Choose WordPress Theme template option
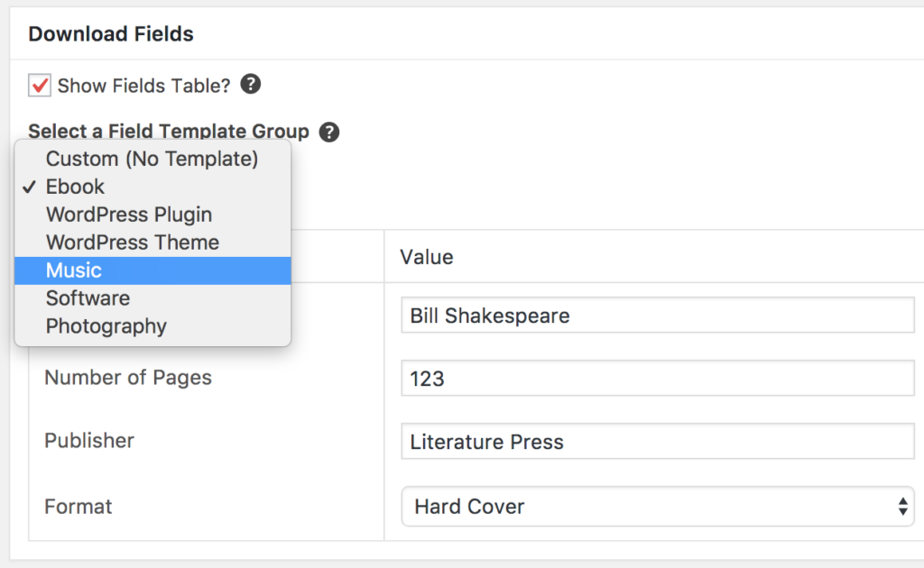 point(132,243)
